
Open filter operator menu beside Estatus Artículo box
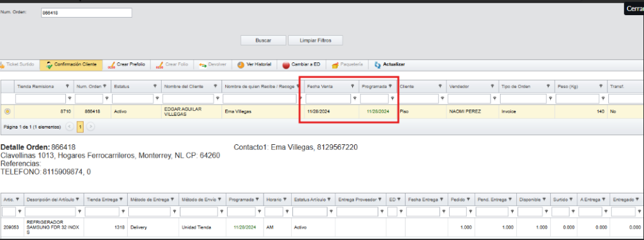(x=331, y=212)
